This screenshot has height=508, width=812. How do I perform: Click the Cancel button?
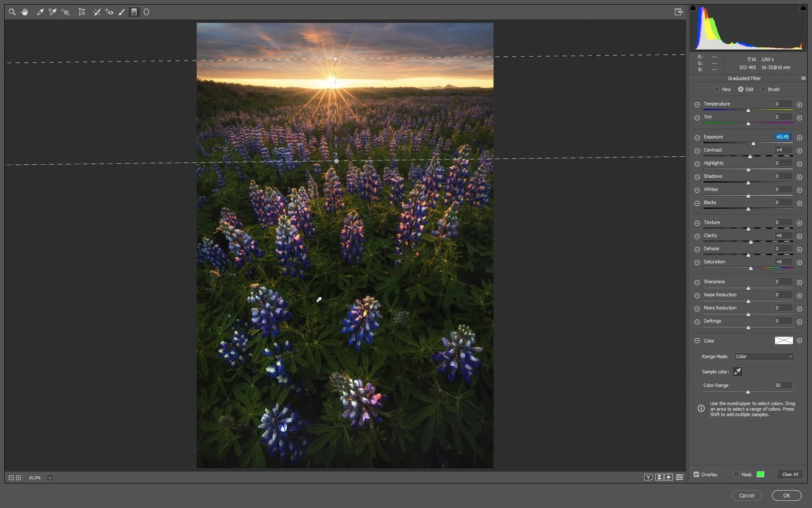[x=746, y=495]
